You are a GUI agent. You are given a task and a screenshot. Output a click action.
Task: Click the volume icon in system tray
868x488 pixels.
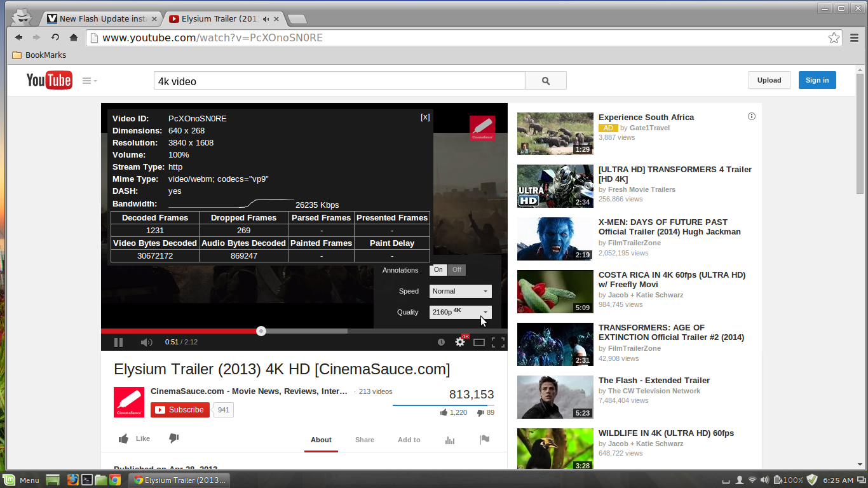coord(764,480)
